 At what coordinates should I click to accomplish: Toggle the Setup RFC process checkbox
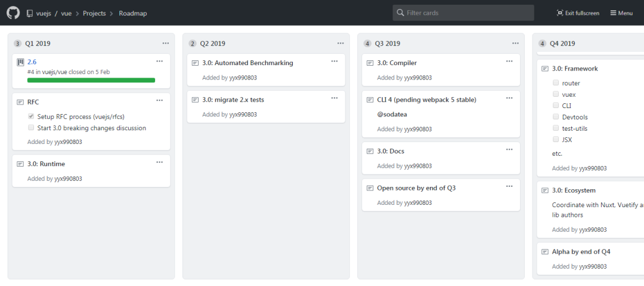click(31, 116)
